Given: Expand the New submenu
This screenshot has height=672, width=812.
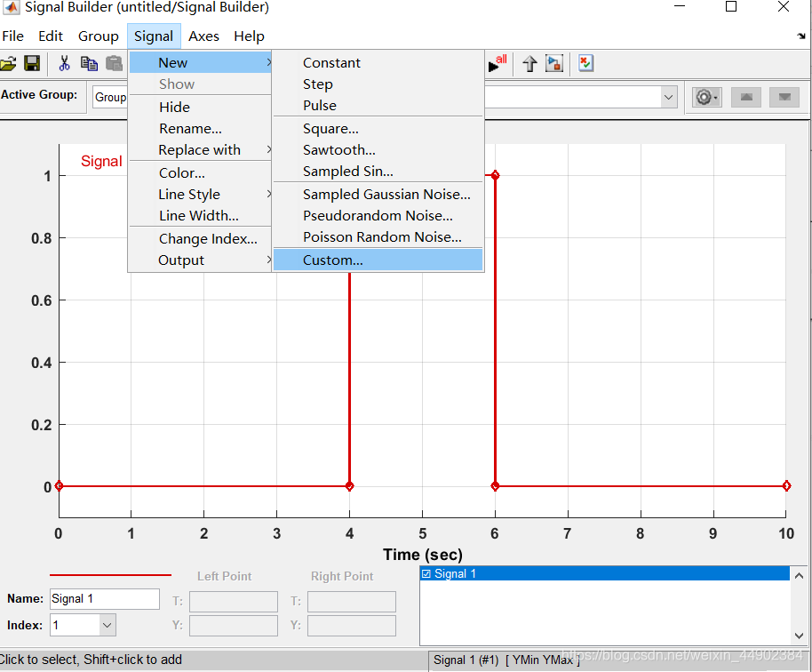Looking at the screenshot, I should [x=200, y=63].
